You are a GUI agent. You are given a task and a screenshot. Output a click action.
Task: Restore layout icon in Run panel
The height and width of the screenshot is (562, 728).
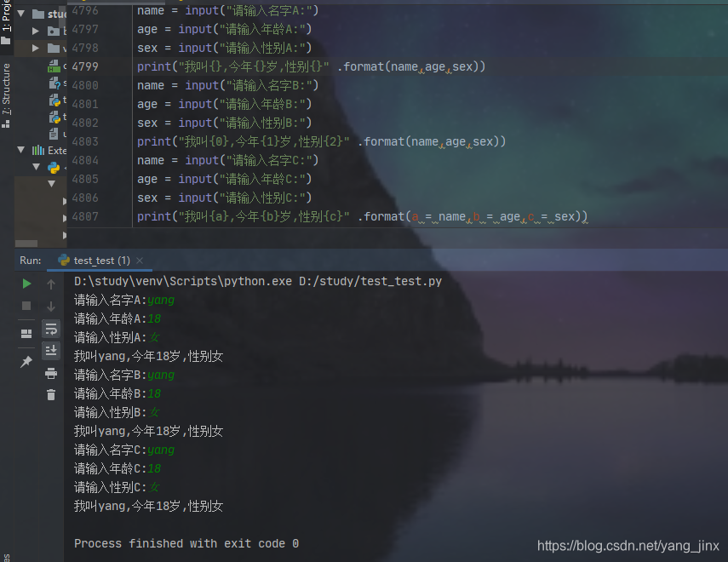coord(26,334)
